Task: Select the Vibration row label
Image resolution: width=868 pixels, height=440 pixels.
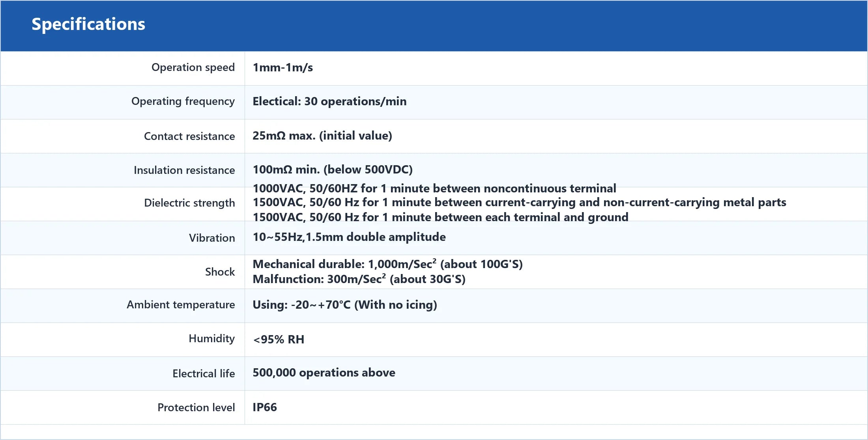Action: (x=212, y=238)
